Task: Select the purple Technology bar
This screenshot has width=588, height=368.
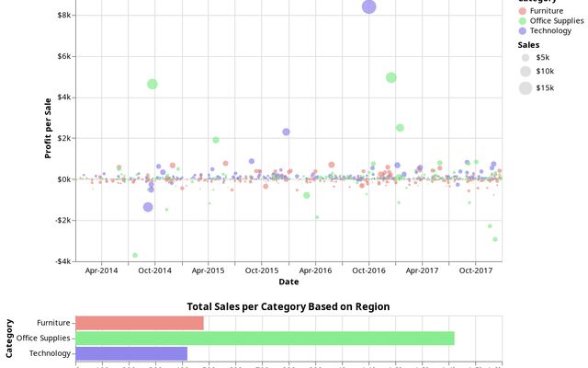Action: coord(131,353)
